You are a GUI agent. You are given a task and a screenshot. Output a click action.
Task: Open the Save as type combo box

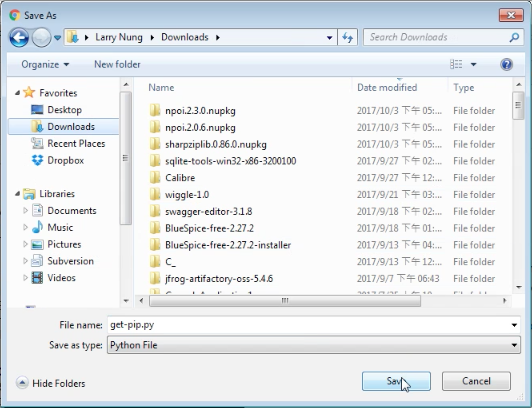click(314, 345)
